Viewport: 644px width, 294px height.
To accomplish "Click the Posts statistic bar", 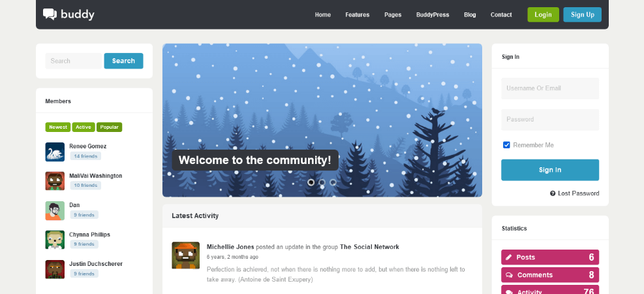I will 550,257.
